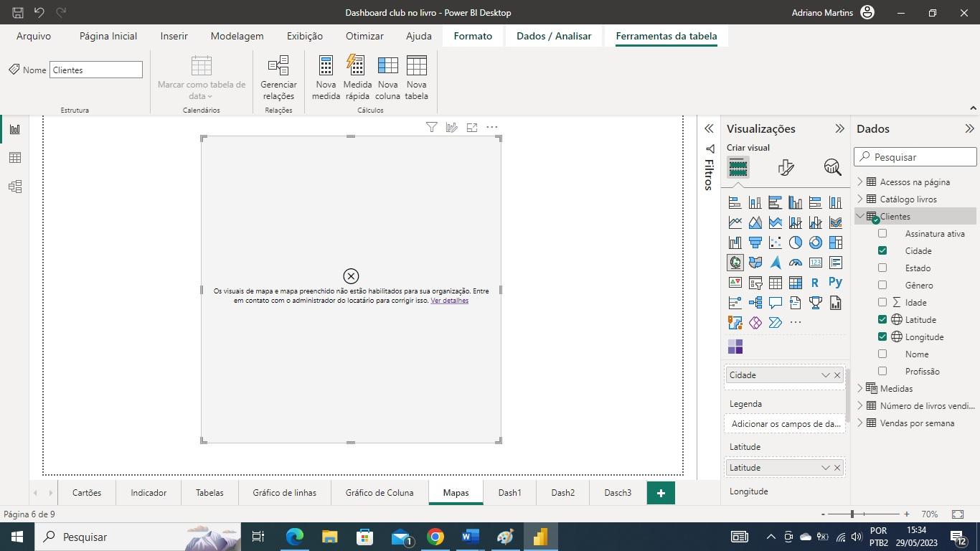The width and height of the screenshot is (980, 551).
Task: Open Google Chrome from taskbar
Action: 435,537
